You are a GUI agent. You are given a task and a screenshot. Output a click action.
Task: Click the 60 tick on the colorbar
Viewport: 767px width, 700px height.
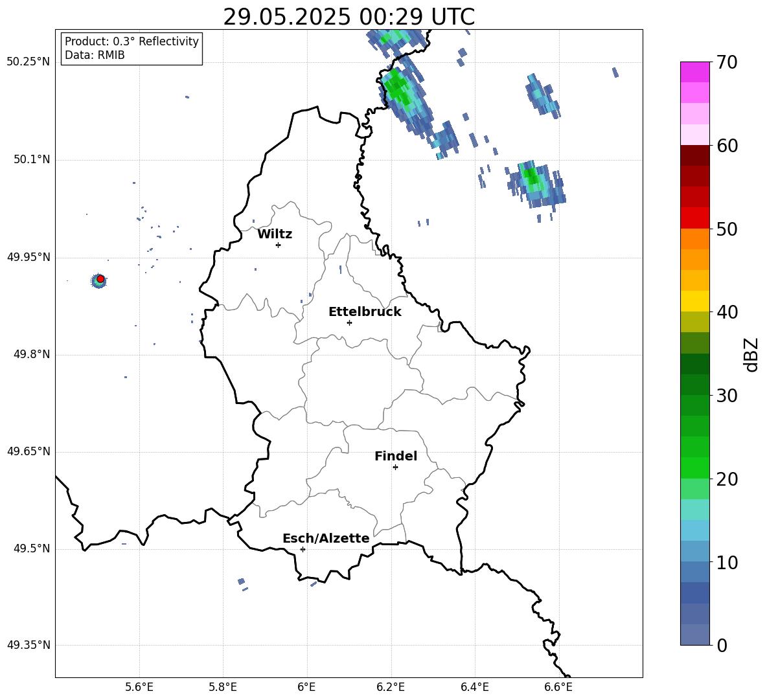click(x=727, y=145)
